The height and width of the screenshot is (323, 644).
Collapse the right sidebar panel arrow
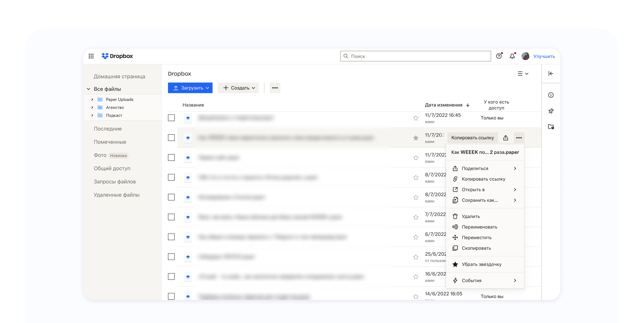[551, 74]
